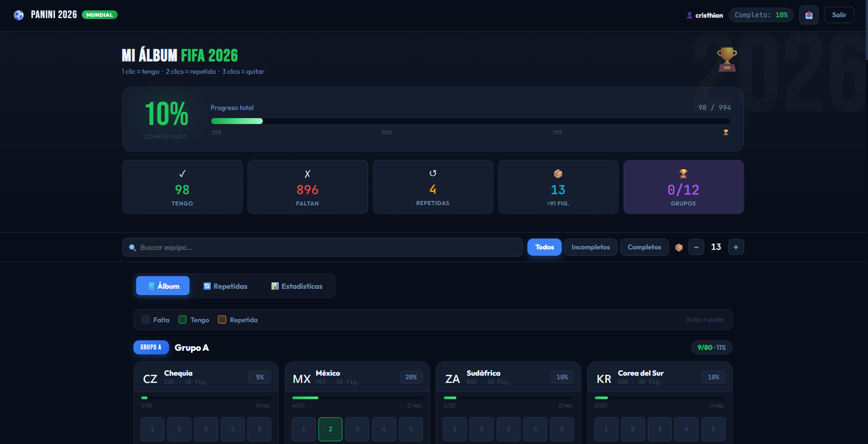
Task: Decrease the pack count with the minus button
Action: pos(696,247)
